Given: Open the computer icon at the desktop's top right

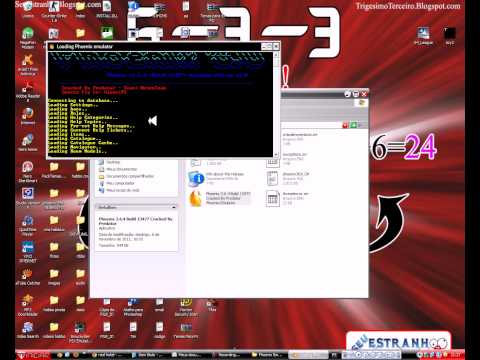Looking at the screenshot, I should pos(423,36).
